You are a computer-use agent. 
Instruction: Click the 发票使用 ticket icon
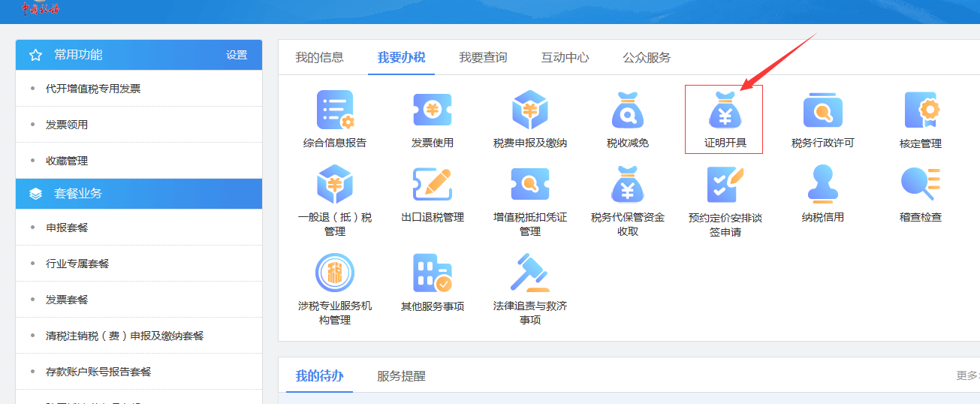(433, 111)
